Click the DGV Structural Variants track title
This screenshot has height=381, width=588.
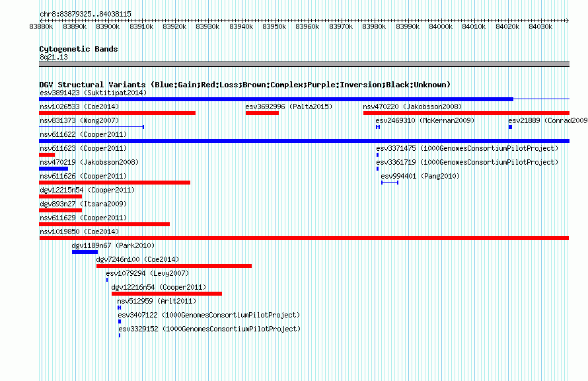coord(244,85)
